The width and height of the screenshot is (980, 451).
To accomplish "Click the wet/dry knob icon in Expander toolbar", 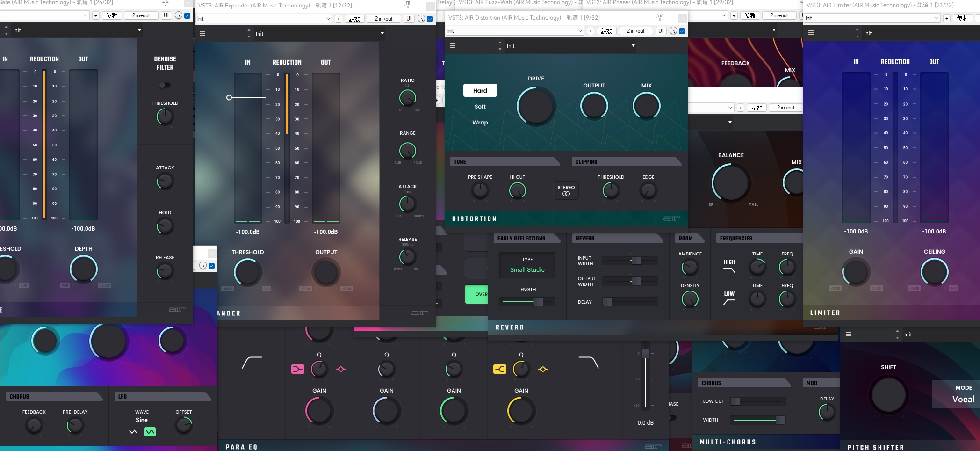I will point(421,19).
